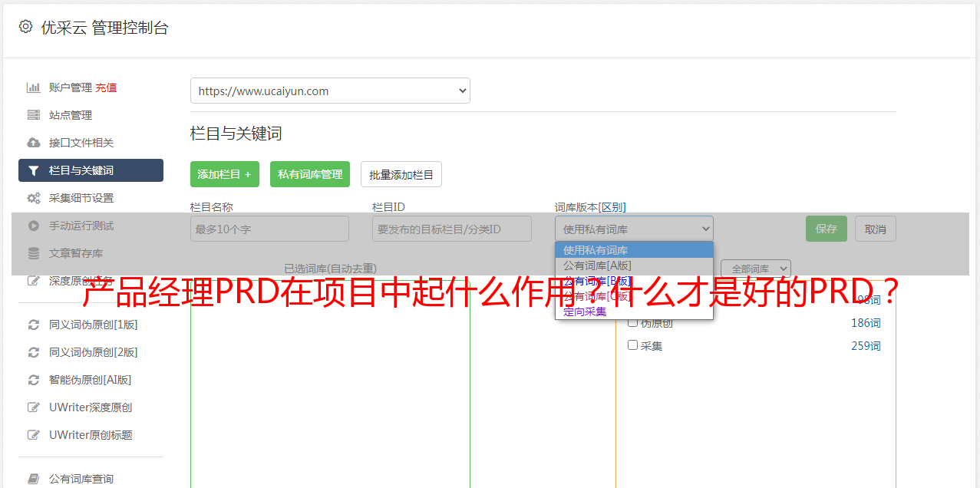Screen dimensions: 980x488
Task: Click the 批量添加栏目 button
Action: pyautogui.click(x=401, y=174)
